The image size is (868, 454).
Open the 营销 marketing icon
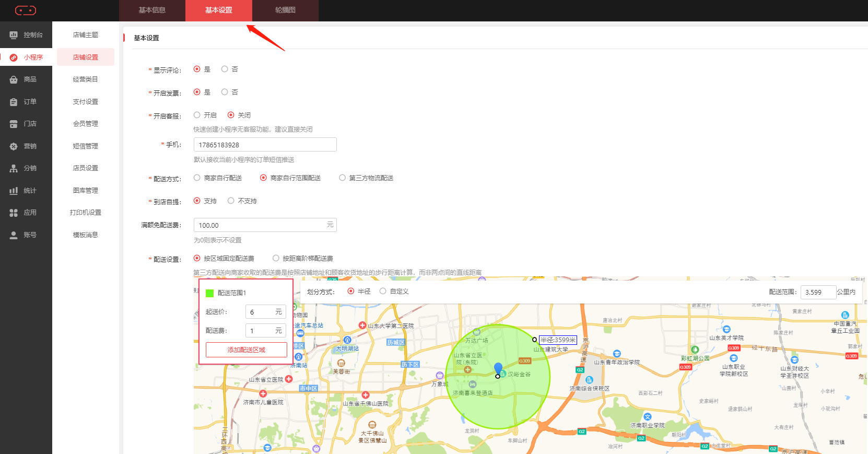[14, 146]
